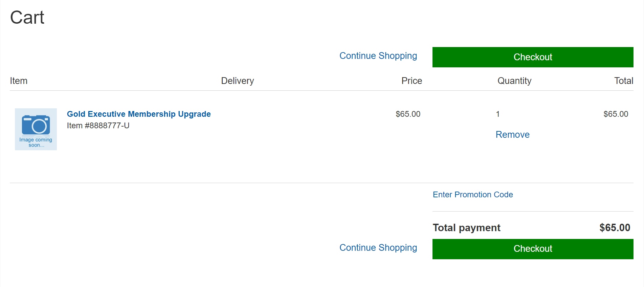The height and width of the screenshot is (287, 644).
Task: Click the Total column header
Action: click(623, 81)
